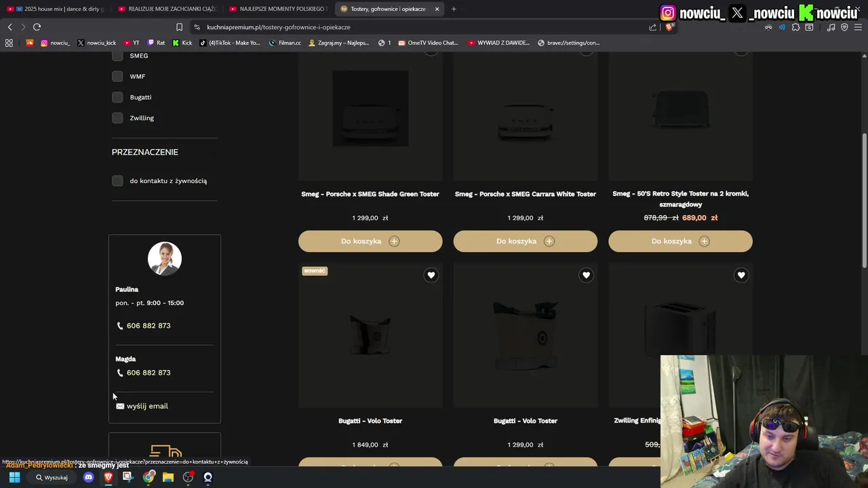This screenshot has height=488, width=868.
Task: Open the nowciu_ Instagram bookmark
Action: 55,43
